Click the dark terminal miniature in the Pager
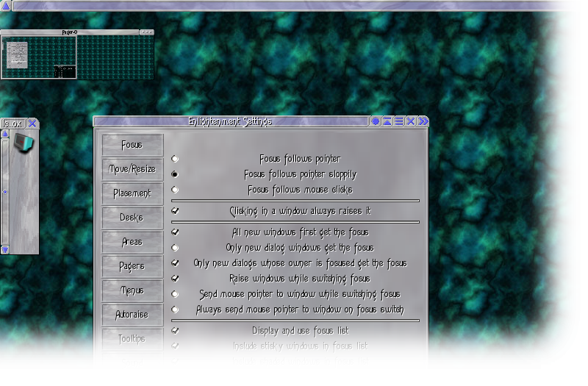 65,71
